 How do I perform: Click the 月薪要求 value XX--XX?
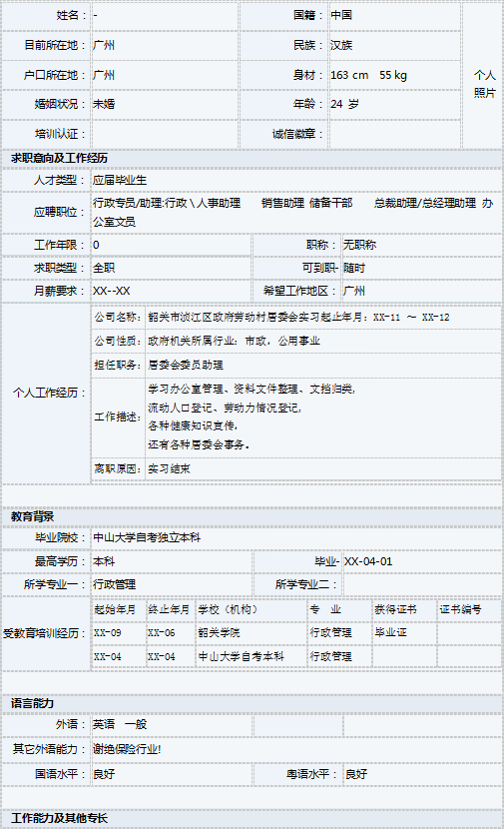[x=112, y=291]
